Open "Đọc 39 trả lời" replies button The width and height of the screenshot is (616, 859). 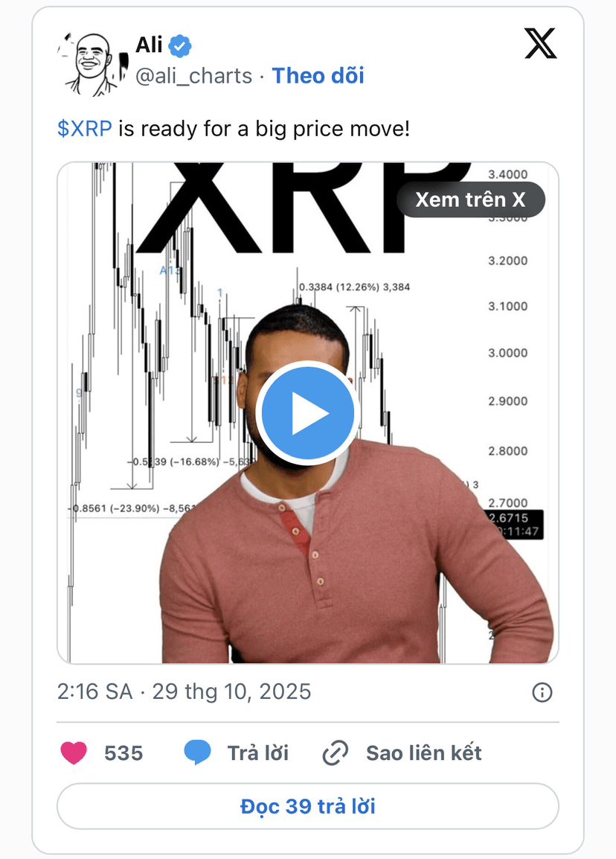308,806
